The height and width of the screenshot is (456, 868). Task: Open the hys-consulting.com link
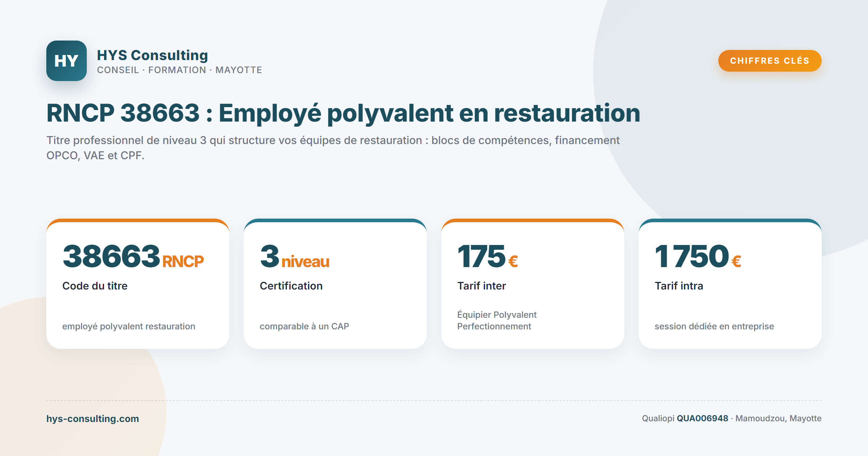pyautogui.click(x=93, y=418)
